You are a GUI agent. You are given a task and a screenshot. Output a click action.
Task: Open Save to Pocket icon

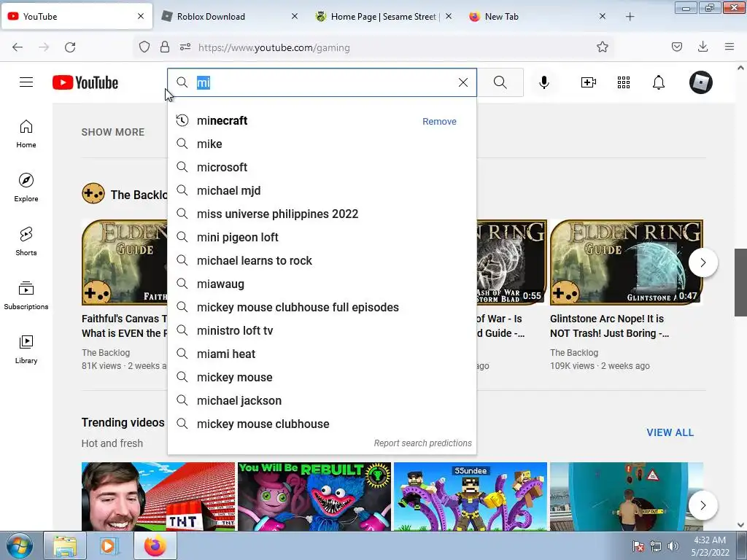point(676,47)
